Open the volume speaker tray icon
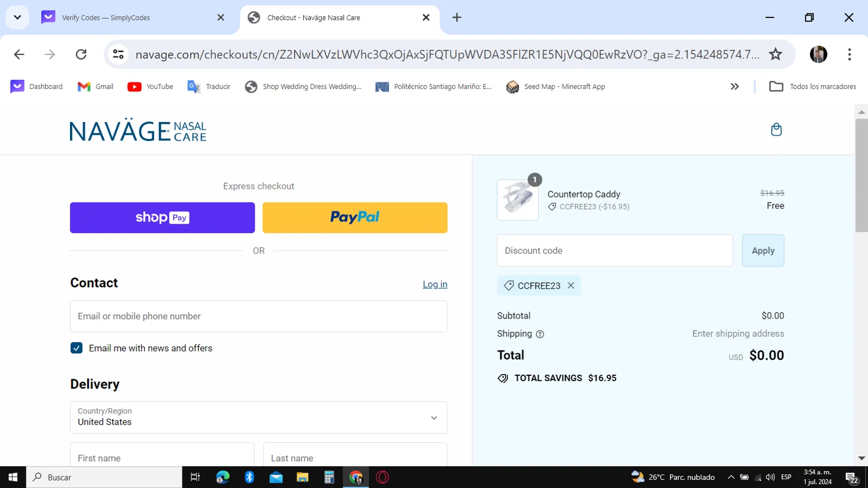The width and height of the screenshot is (868, 488). 770,478
